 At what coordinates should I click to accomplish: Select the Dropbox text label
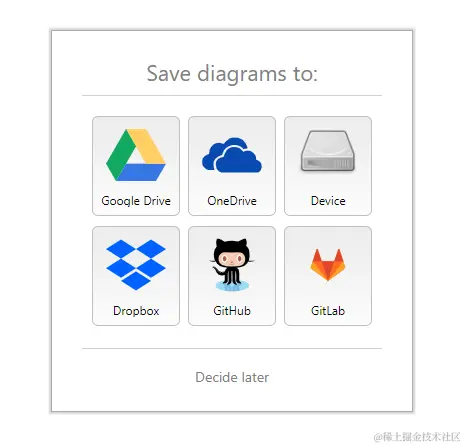(136, 311)
